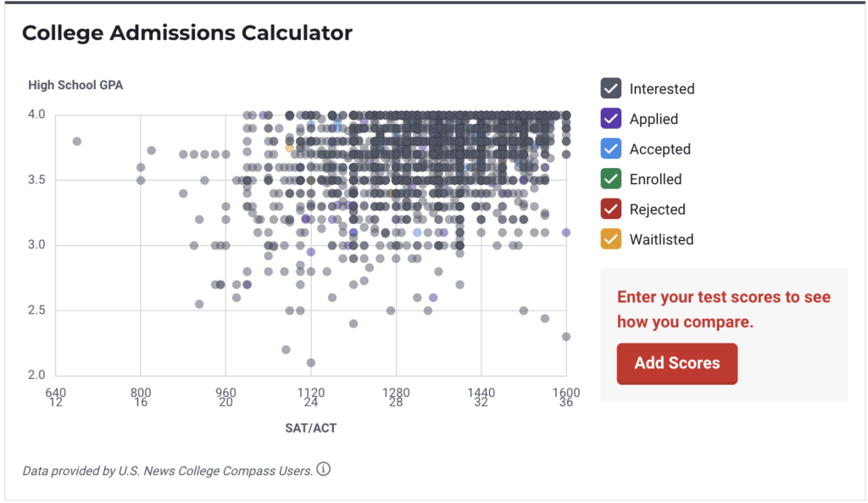This screenshot has height=503, width=868.
Task: Disable the Accepted filter checkbox
Action: (x=611, y=149)
